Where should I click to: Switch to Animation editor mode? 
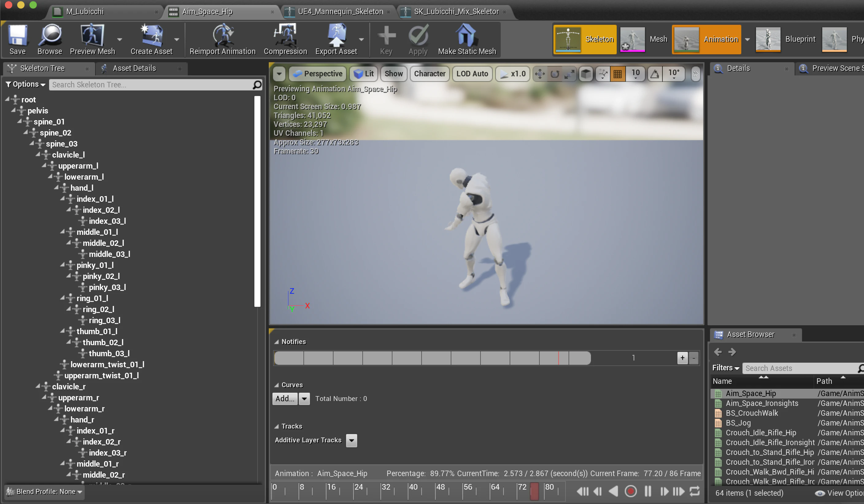(707, 40)
